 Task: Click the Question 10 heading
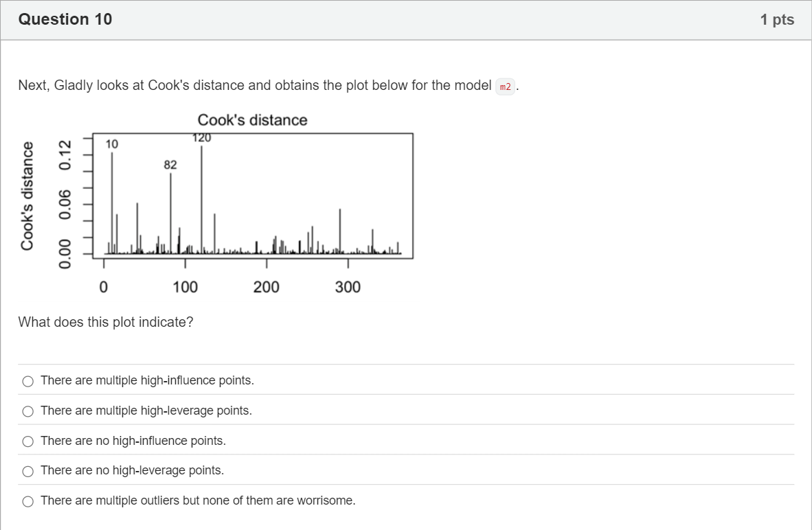[x=65, y=19]
